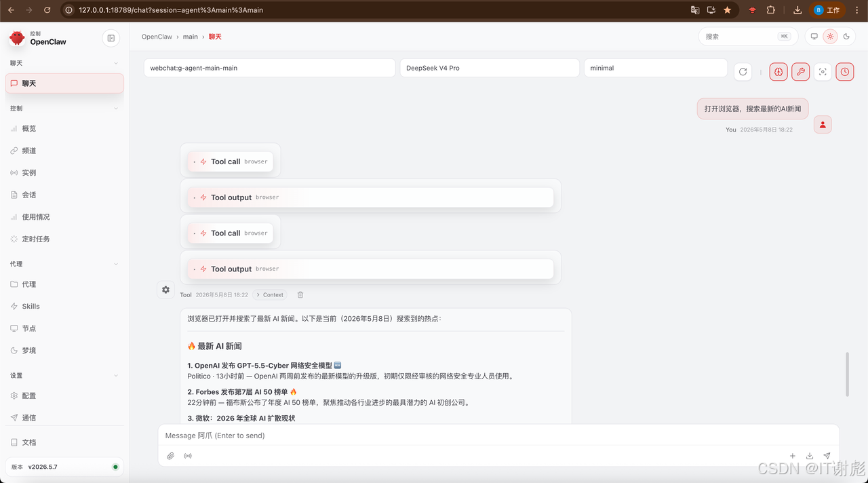Viewport: 868px width, 483px height.
Task: Open 代理 agents page item
Action: tap(64, 284)
